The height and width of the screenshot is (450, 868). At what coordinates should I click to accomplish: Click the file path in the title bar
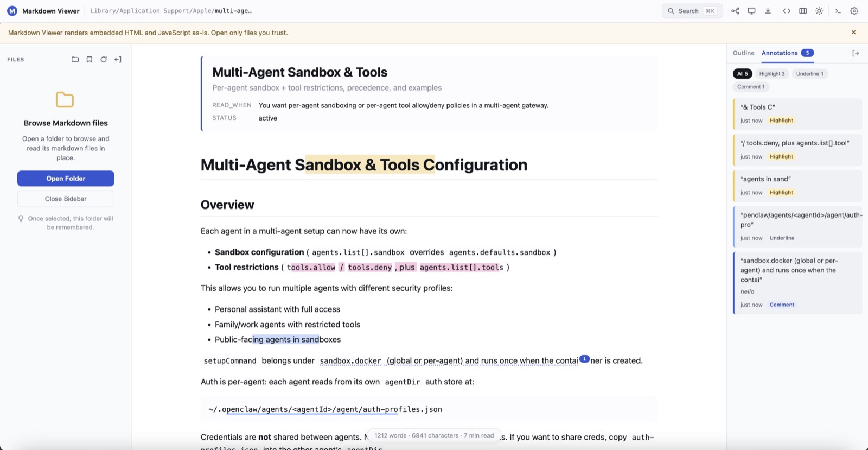171,11
